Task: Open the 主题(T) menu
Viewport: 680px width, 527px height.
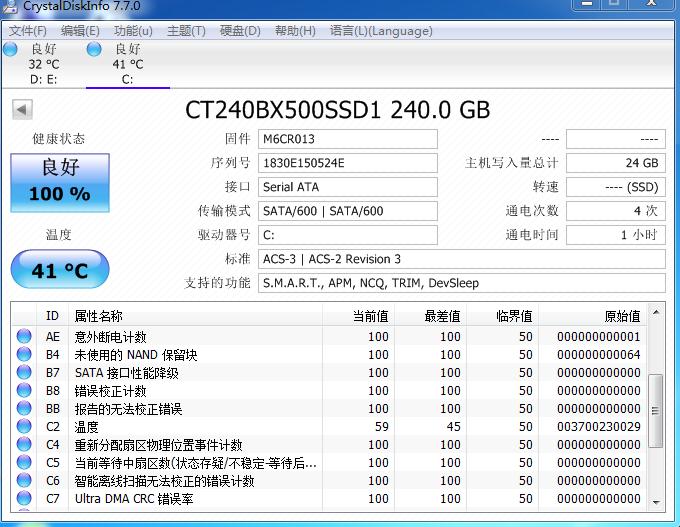Action: click(x=186, y=31)
